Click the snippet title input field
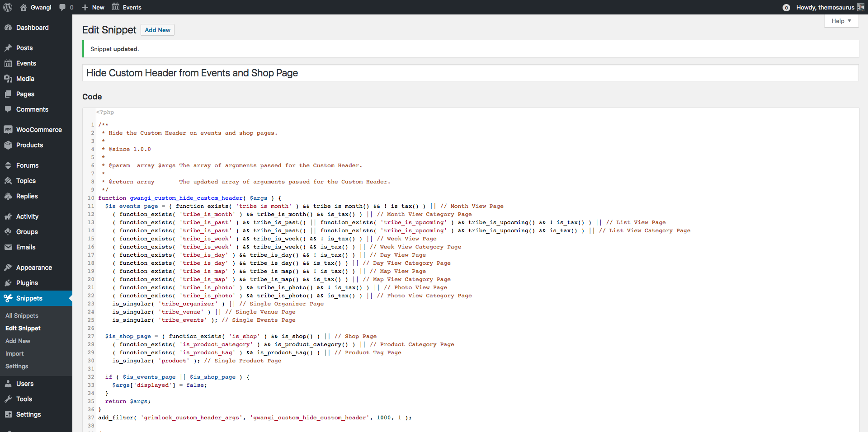 [470, 73]
